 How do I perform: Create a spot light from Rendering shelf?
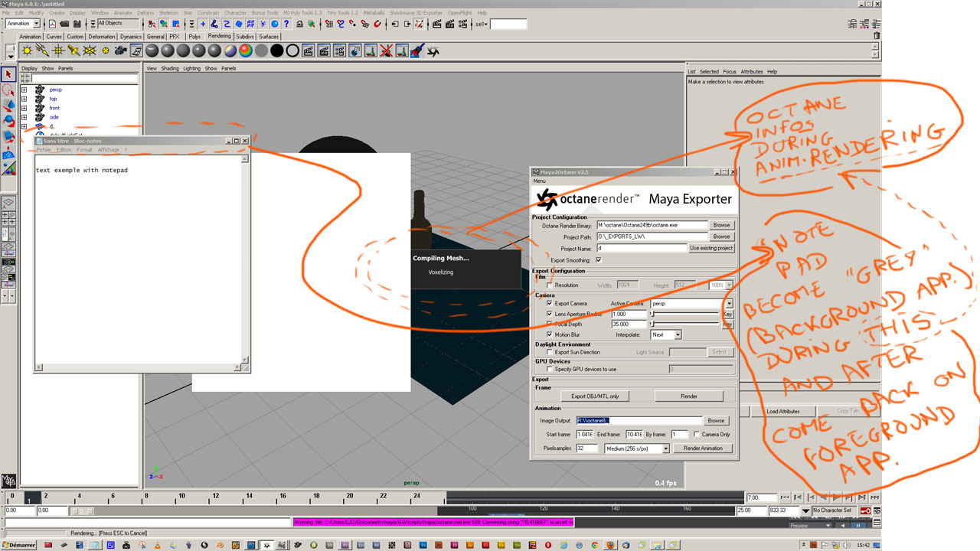(x=73, y=51)
